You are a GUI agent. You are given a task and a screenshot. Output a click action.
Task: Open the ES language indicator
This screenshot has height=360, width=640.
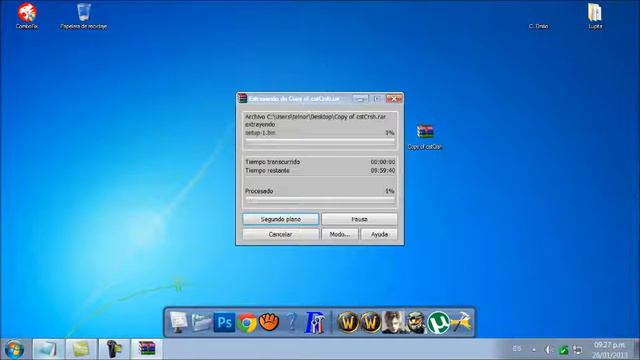pos(517,349)
